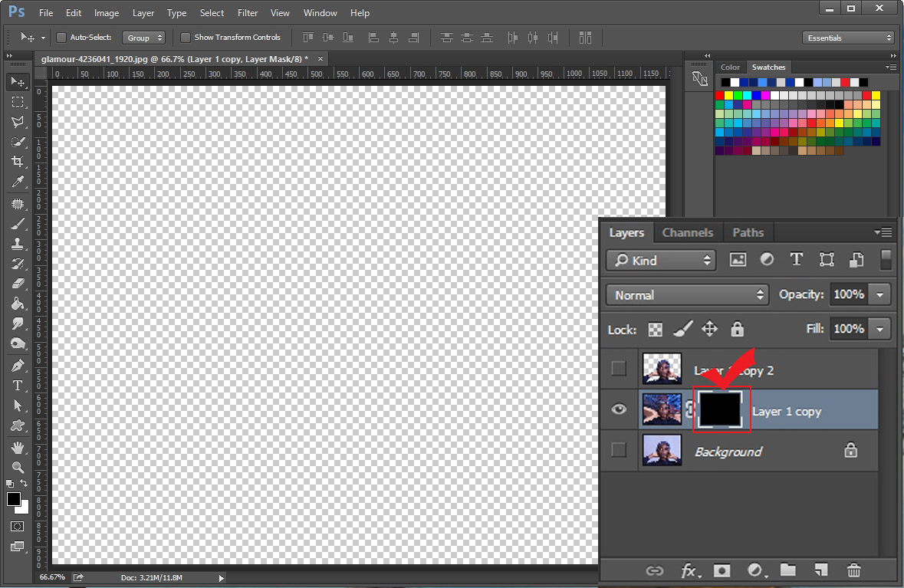Viewport: 904px width, 588px height.
Task: Click the 66.67% zoom field in status bar
Action: pos(52,577)
